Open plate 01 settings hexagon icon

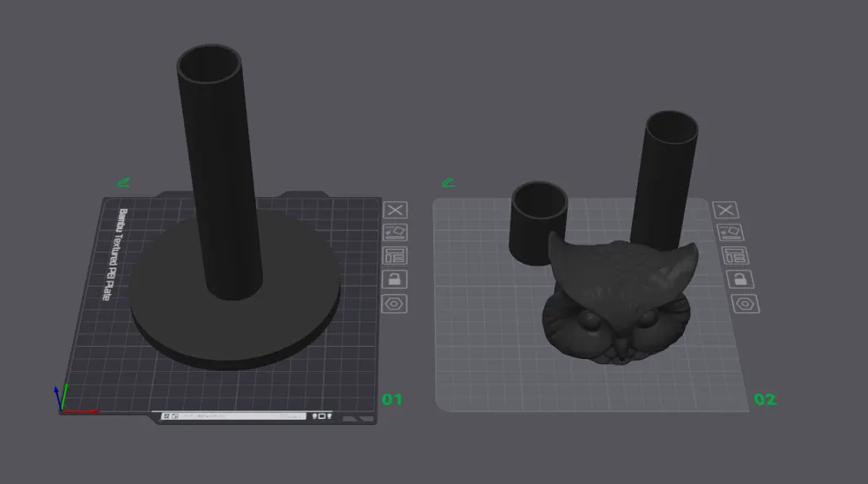395,304
